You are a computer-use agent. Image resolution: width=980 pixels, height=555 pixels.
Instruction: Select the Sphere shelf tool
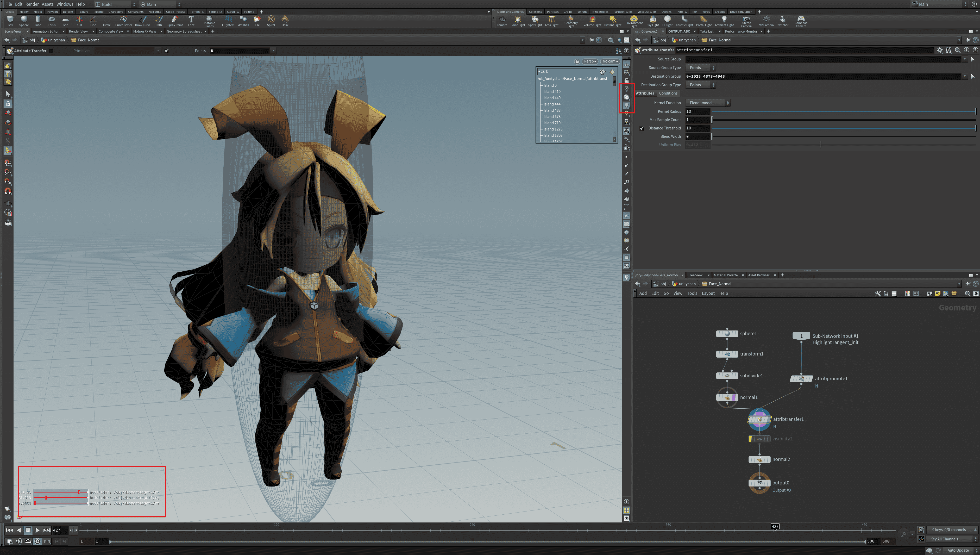[24, 21]
